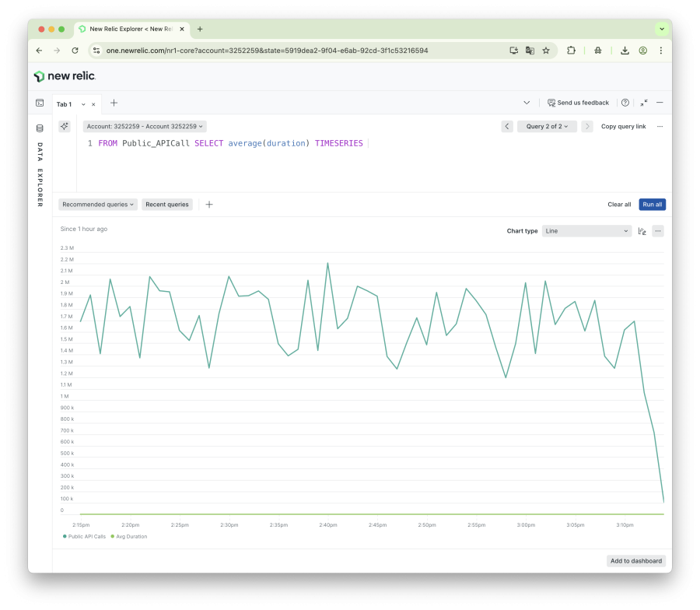The height and width of the screenshot is (610, 700).
Task: Open the Tab 1 options chevron
Action: [83, 104]
